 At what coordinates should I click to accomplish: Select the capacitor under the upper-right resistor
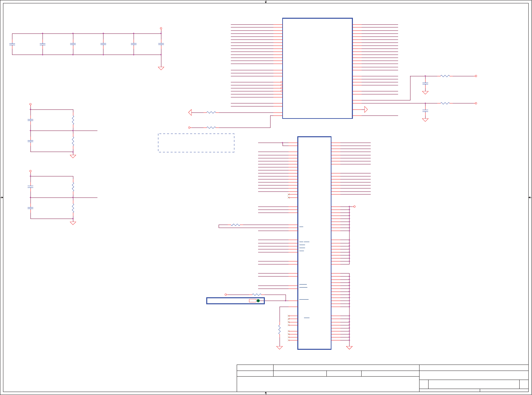425,83
